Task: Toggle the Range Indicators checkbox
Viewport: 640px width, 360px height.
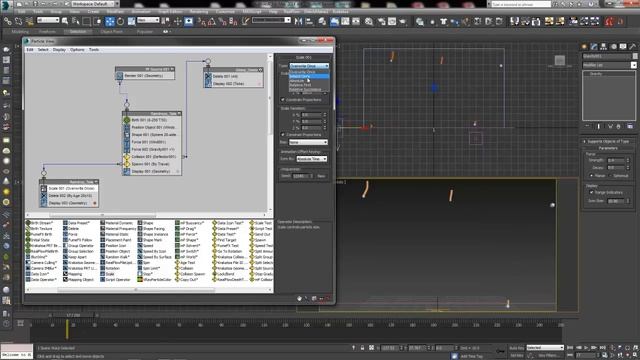Action: click(x=591, y=192)
